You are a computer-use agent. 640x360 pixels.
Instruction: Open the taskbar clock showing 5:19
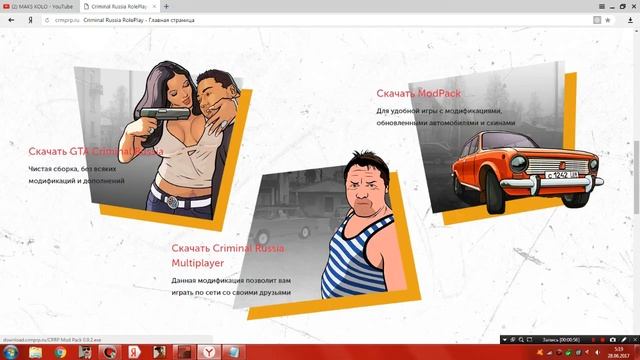pos(618,352)
